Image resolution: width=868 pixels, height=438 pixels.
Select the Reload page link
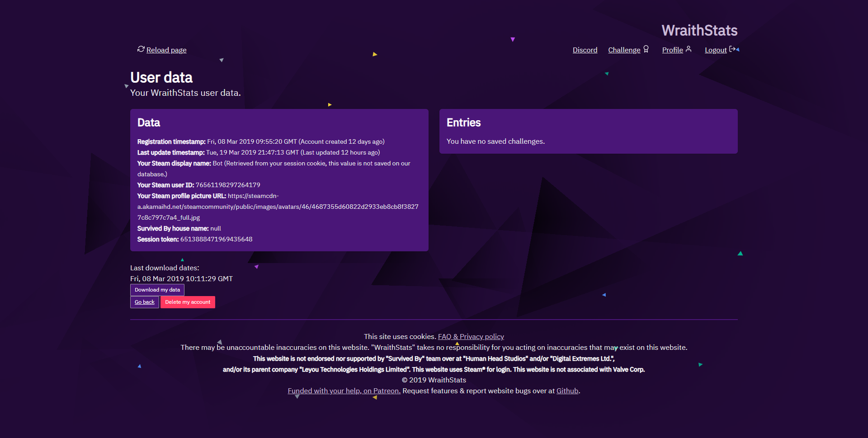coord(166,50)
